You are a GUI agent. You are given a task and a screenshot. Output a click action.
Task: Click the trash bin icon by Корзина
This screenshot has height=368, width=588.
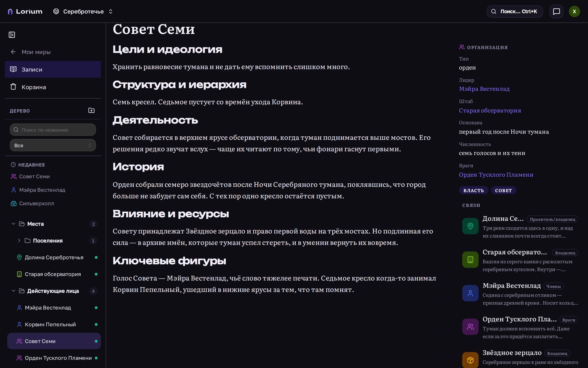tap(13, 87)
